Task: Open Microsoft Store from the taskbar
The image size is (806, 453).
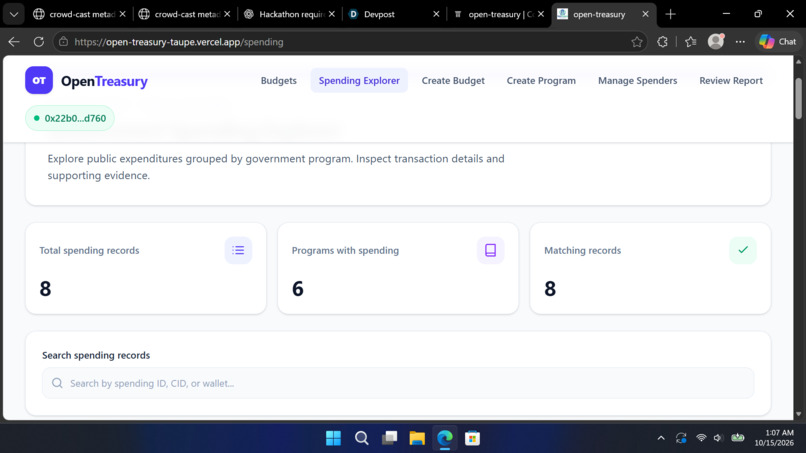Action: click(472, 438)
